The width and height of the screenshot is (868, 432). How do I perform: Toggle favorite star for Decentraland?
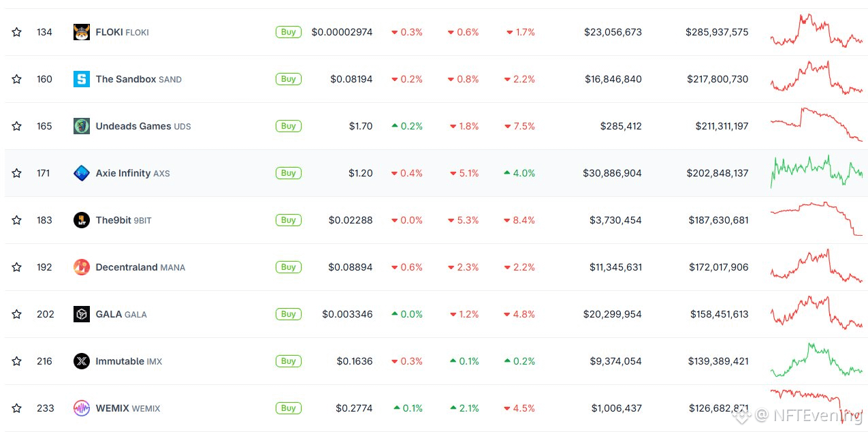coord(16,267)
